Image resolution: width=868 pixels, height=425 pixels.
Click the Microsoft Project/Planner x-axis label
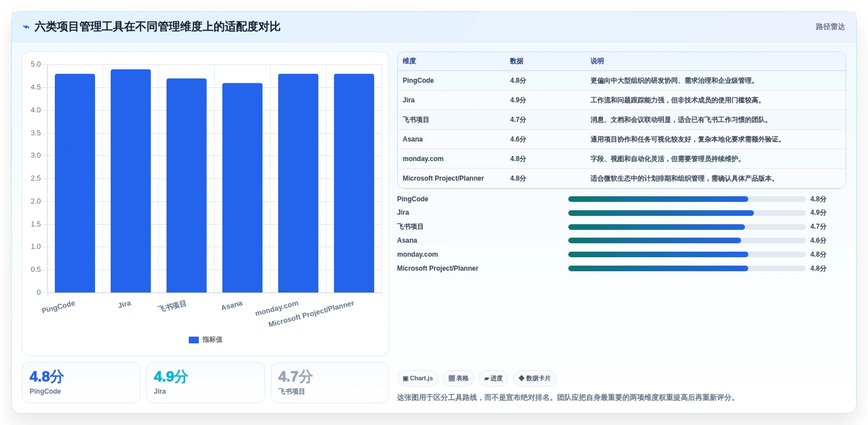tap(311, 314)
